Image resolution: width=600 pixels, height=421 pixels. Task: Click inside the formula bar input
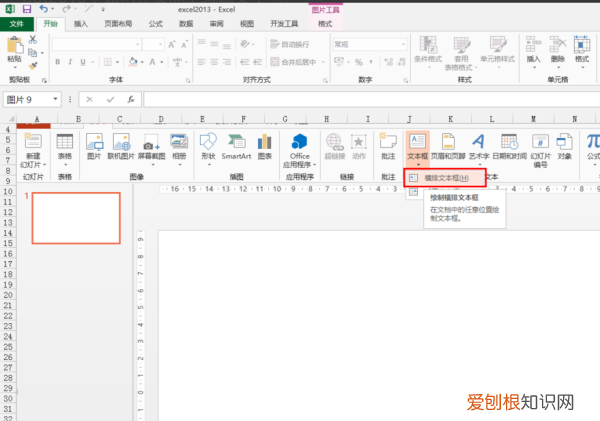pyautogui.click(x=372, y=100)
